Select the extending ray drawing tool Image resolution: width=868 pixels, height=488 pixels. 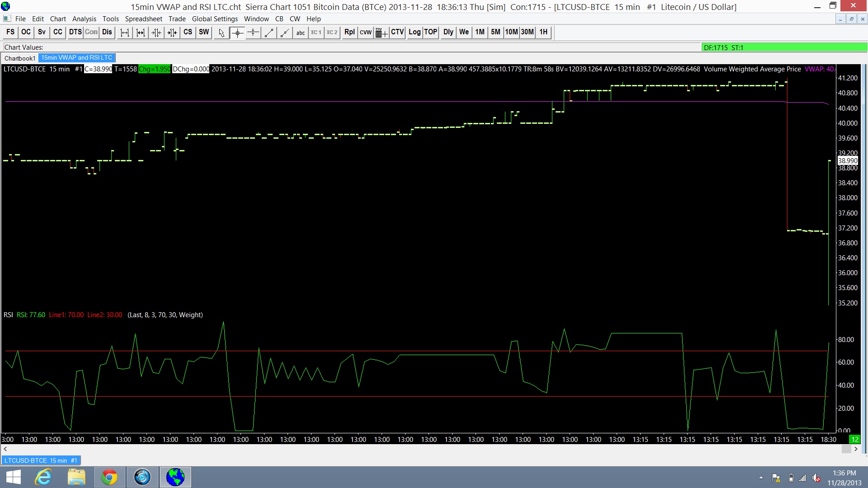pos(285,33)
